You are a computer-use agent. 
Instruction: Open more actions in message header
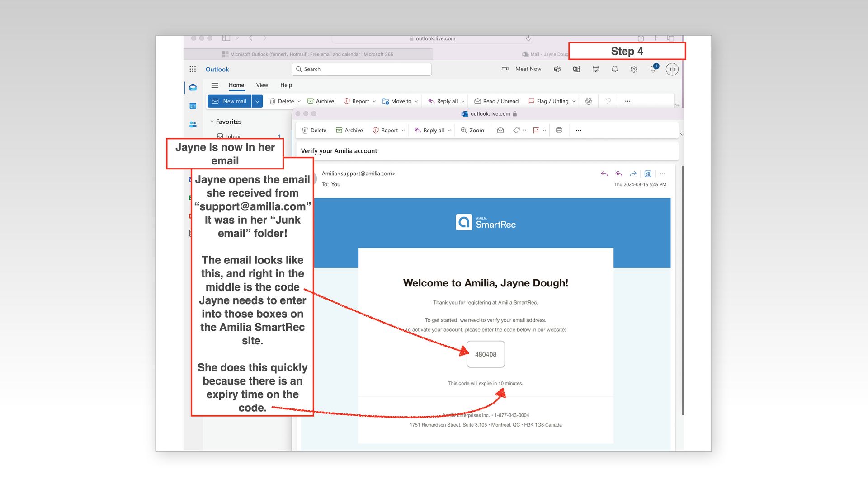click(663, 174)
